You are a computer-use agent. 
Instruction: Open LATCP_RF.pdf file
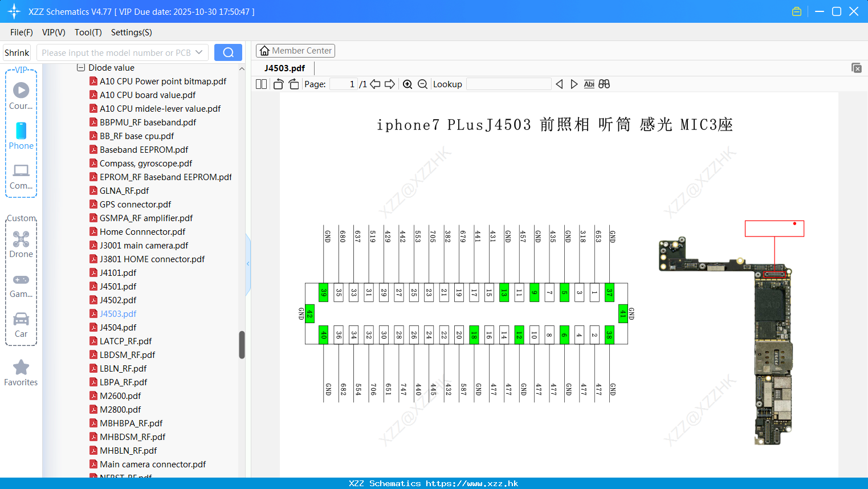click(121, 341)
